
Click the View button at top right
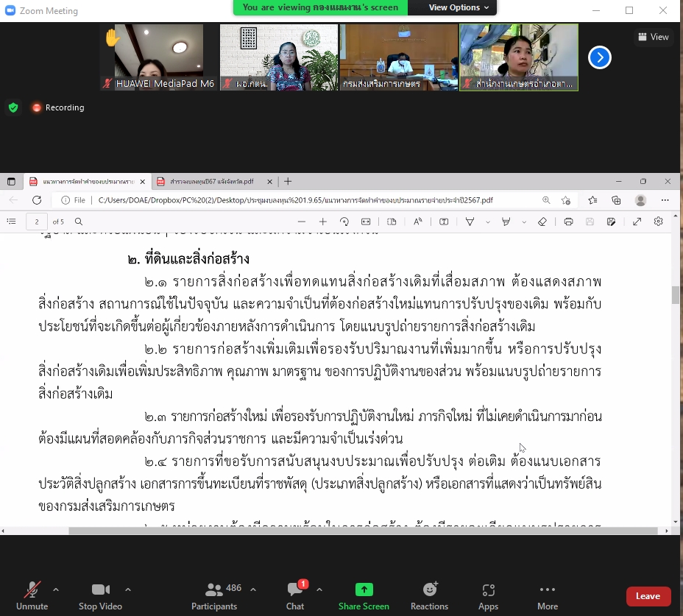click(x=654, y=37)
